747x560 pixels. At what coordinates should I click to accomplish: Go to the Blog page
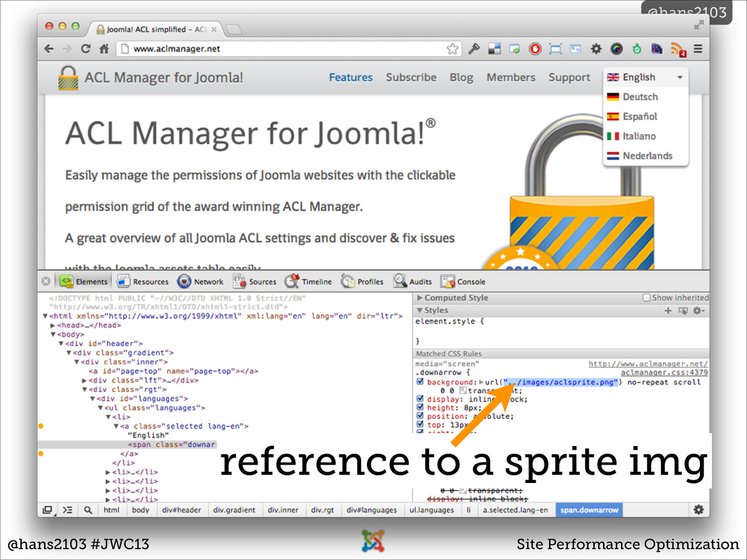pyautogui.click(x=461, y=77)
